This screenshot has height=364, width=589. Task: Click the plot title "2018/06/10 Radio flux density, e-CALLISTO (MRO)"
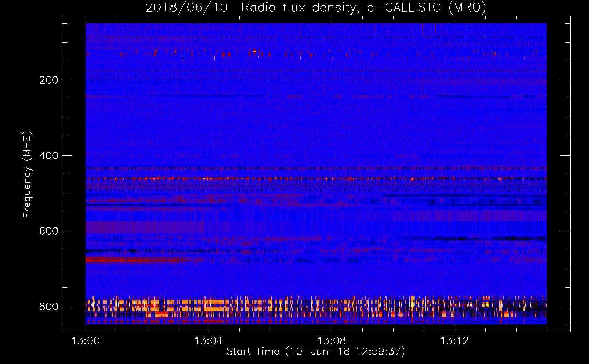tap(316, 8)
